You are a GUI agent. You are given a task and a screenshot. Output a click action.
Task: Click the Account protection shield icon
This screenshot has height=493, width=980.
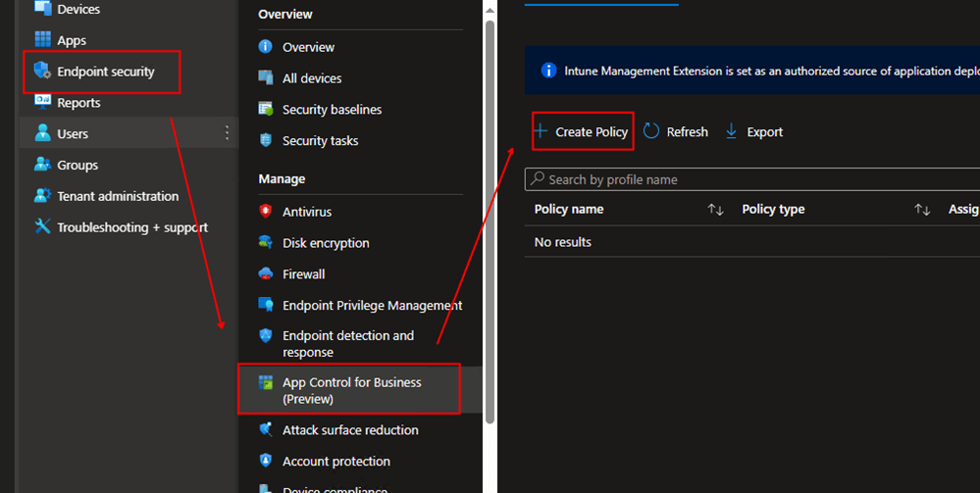(x=266, y=461)
